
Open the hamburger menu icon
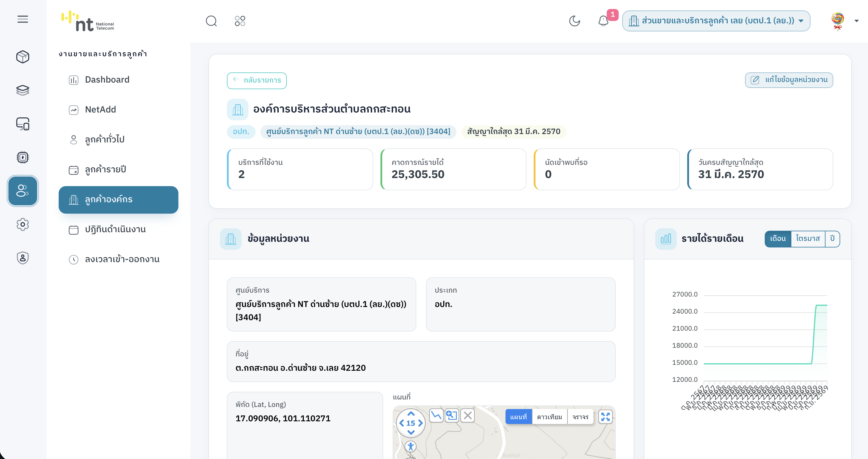coord(22,19)
